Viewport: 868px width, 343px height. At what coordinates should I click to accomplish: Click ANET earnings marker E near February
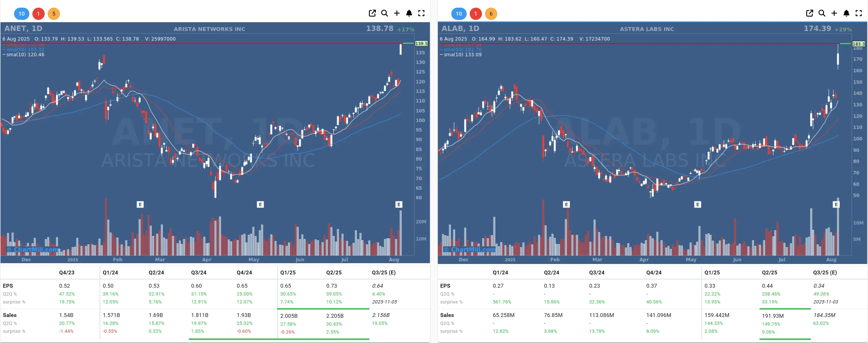pyautogui.click(x=140, y=204)
